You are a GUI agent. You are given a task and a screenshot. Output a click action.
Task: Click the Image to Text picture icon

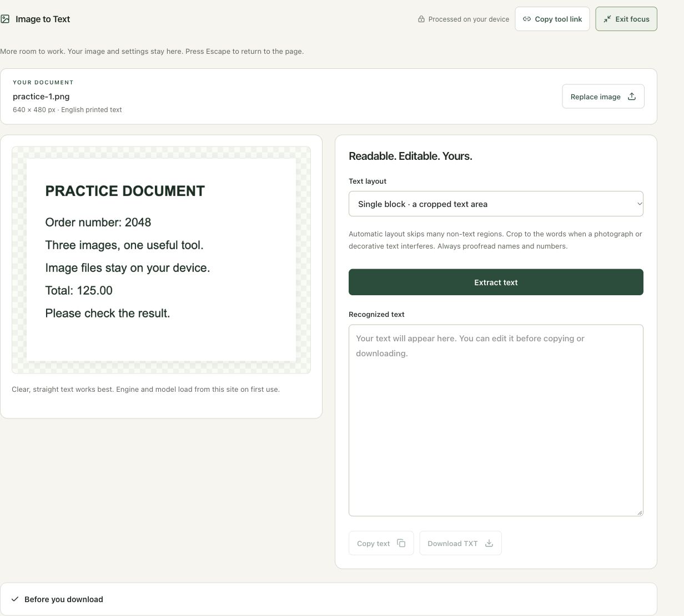[x=5, y=19]
